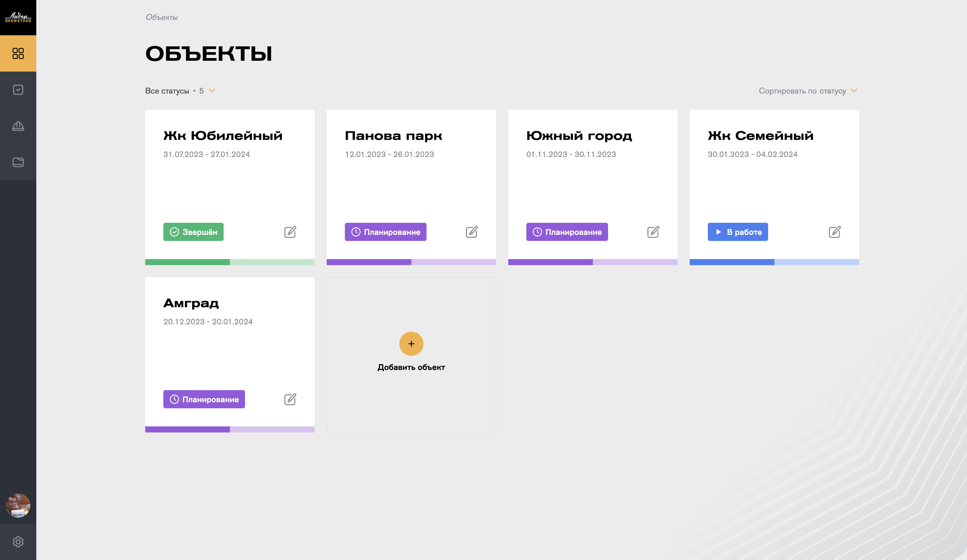Image resolution: width=967 pixels, height=560 pixels.
Task: Open the user profile avatar
Action: pos(18,505)
